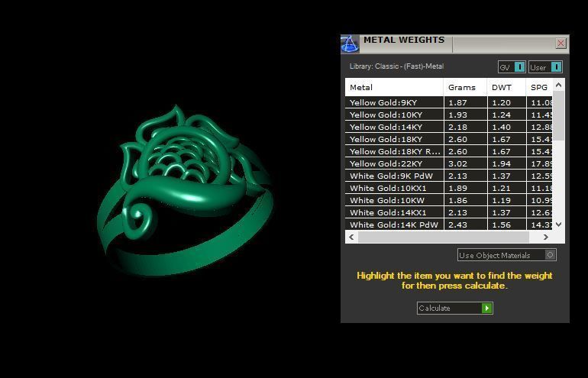
Task: Toggle the User library switch
Action: [x=546, y=67]
